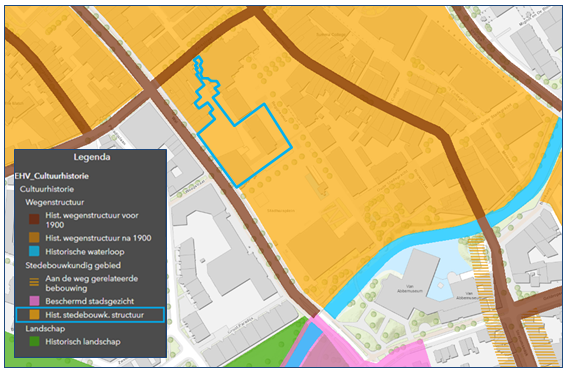567x371 pixels.
Task: Click the Hist. wegenstructuur na 1900 label
Action: pyautogui.click(x=98, y=238)
